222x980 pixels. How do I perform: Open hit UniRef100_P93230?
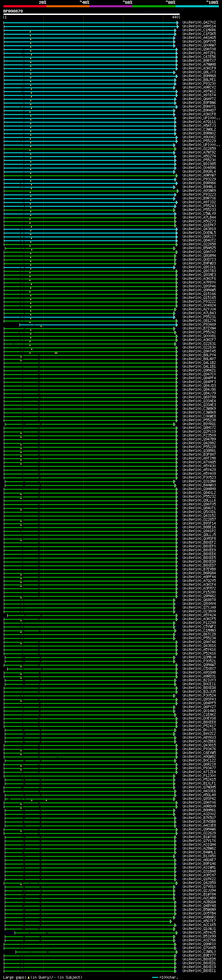pos(199,84)
